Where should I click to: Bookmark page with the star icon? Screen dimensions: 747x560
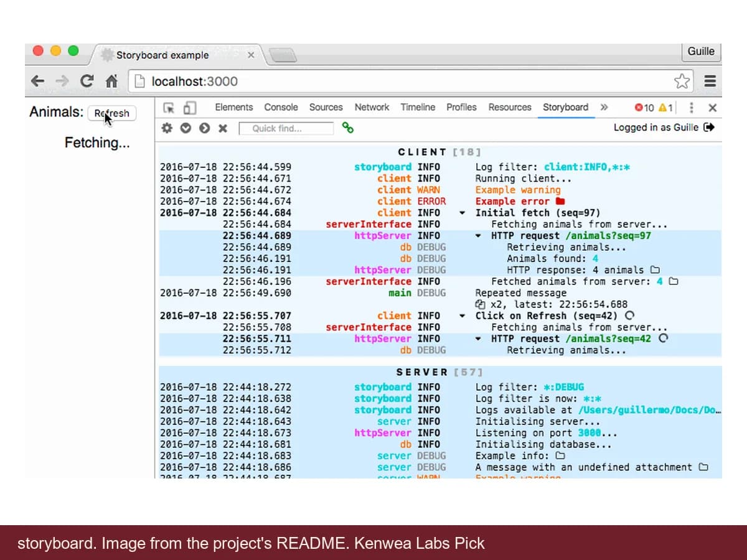click(682, 81)
